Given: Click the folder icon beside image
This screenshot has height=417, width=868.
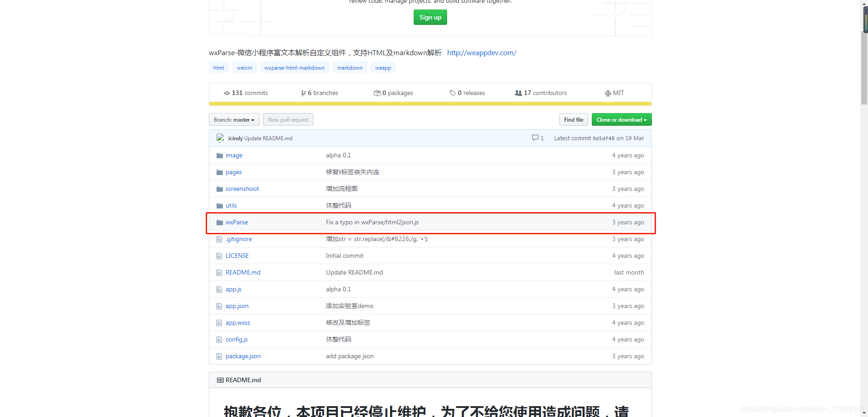Looking at the screenshot, I should 220,156.
